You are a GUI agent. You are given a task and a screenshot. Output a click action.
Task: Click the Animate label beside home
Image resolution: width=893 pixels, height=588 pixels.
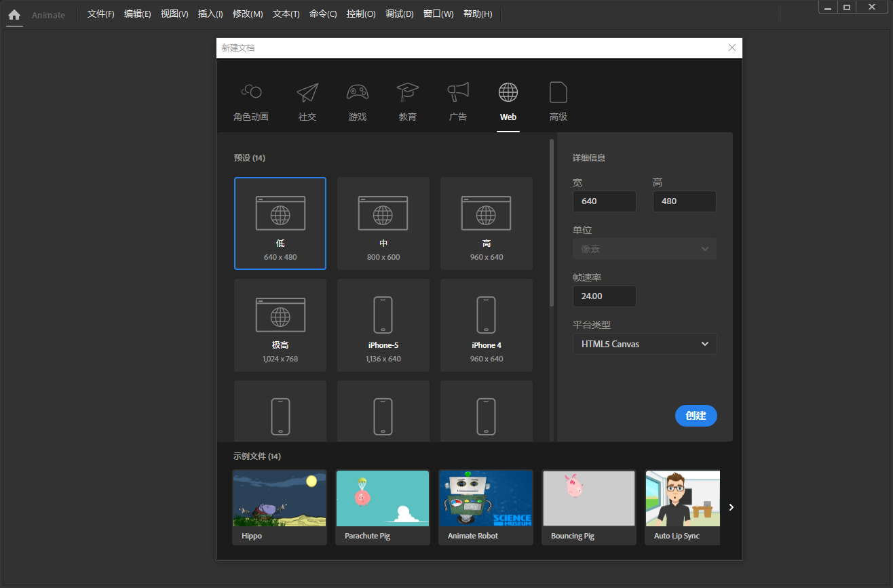(48, 15)
